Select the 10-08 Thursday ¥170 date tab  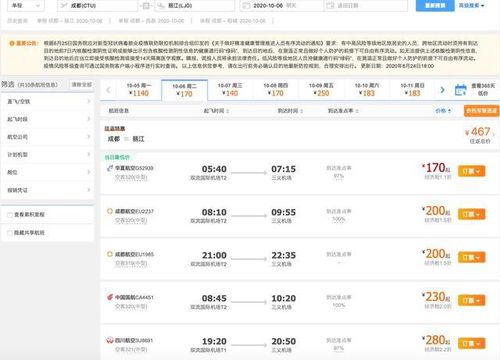[276, 90]
